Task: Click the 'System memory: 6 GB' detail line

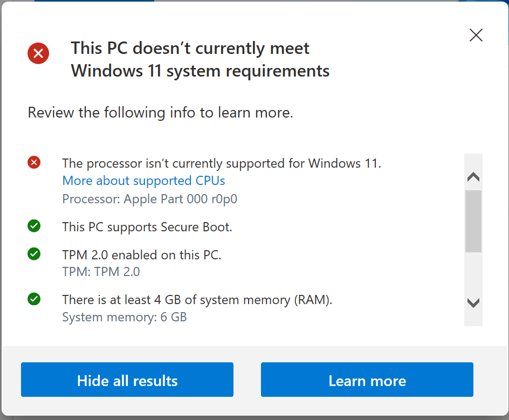Action: pos(124,317)
